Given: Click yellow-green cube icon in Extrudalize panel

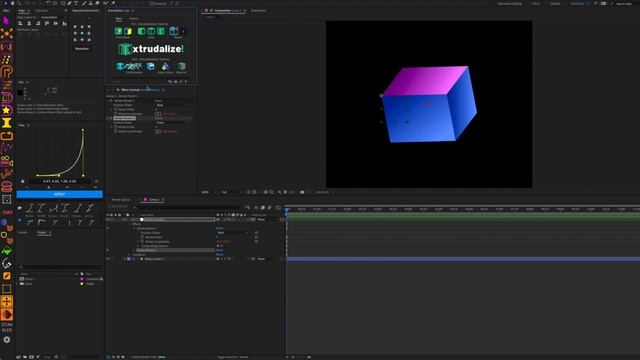Looking at the screenshot, I should [x=128, y=31].
